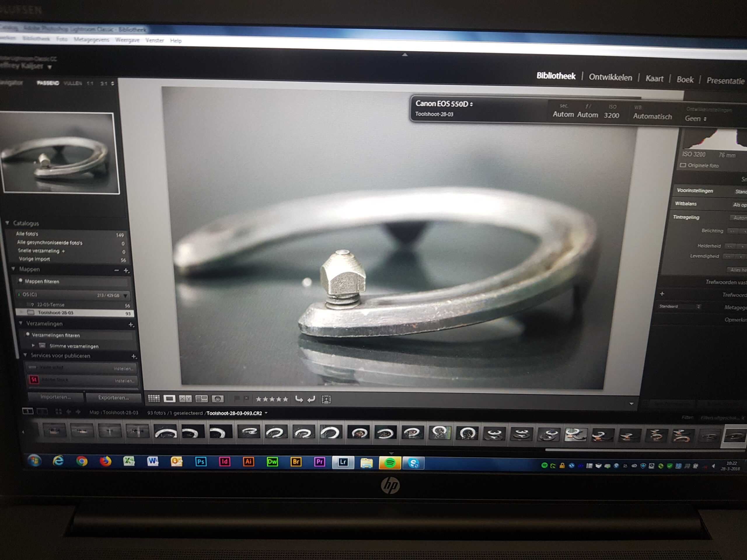747x560 pixels.
Task: Open Spotify from the taskbar
Action: 390,463
